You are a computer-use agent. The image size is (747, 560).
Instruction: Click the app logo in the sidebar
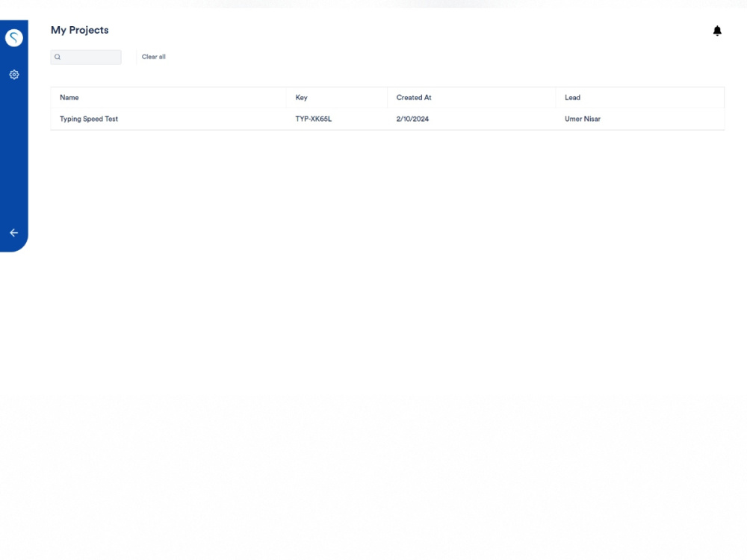[x=13, y=37]
